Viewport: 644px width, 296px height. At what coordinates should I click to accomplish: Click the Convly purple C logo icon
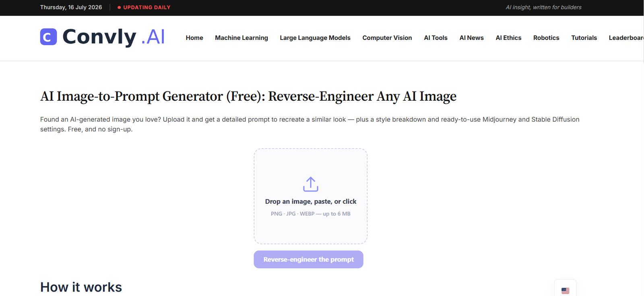point(48,37)
